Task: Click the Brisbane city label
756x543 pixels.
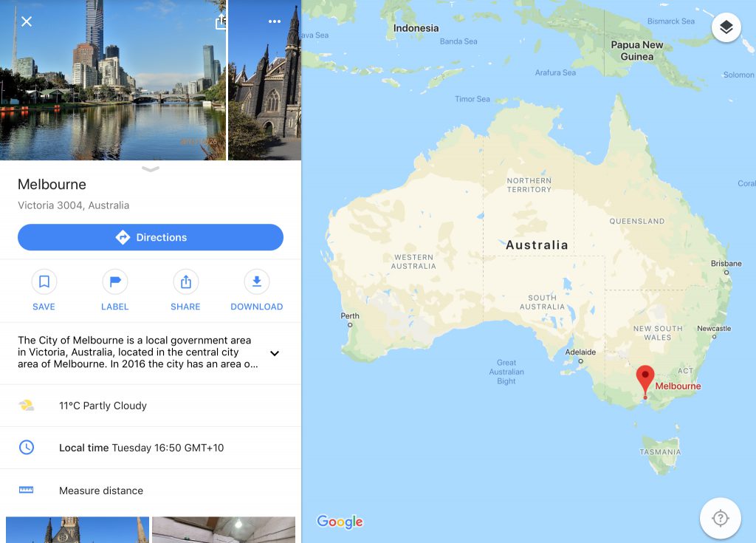Action: pos(726,264)
